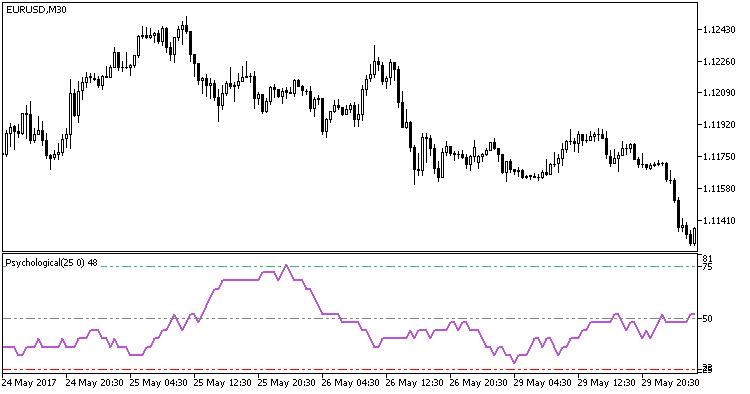The width and height of the screenshot is (750, 394).
Task: Click the 1.11410 price label
Action: point(719,221)
